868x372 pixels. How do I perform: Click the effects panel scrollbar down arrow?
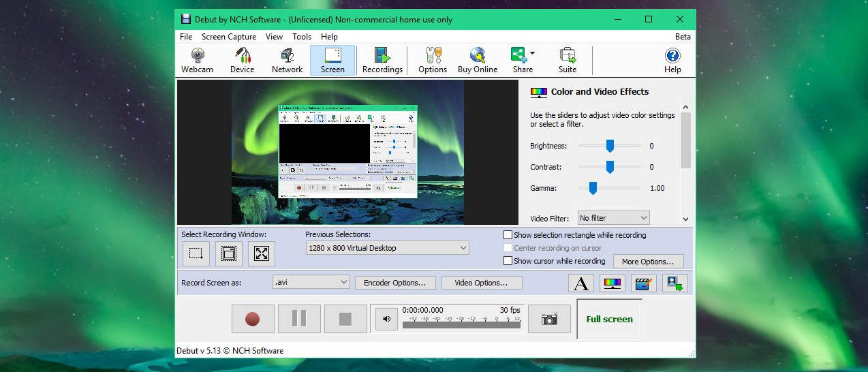pyautogui.click(x=685, y=219)
